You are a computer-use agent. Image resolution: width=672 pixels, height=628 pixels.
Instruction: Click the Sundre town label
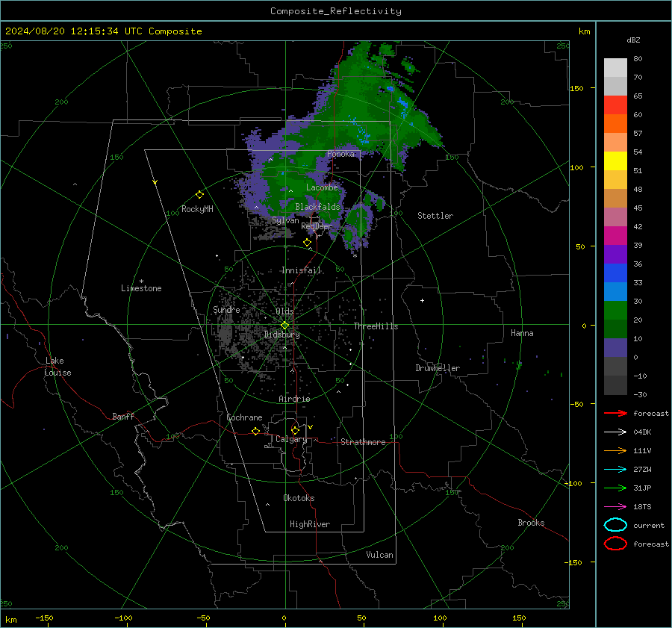click(226, 310)
